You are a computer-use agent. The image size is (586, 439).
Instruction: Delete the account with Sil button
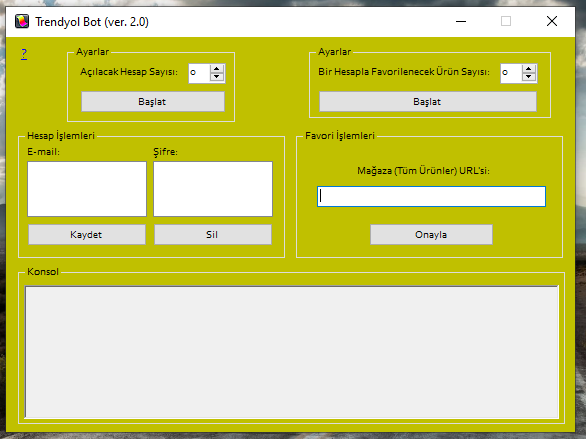213,235
